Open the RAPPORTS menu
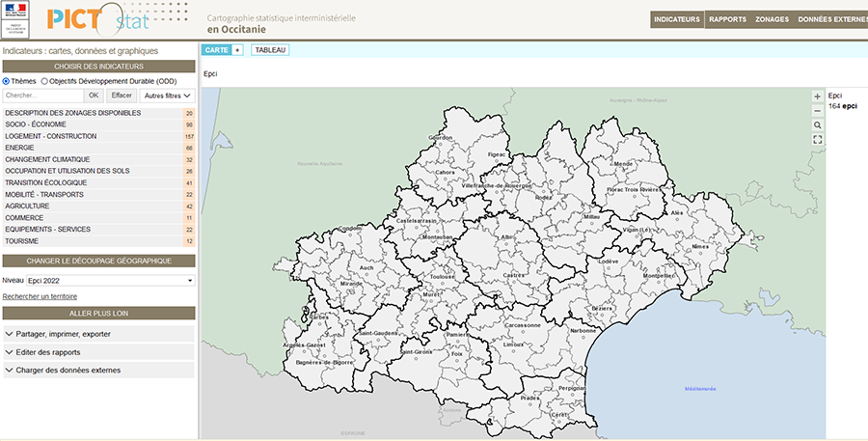 pos(727,19)
